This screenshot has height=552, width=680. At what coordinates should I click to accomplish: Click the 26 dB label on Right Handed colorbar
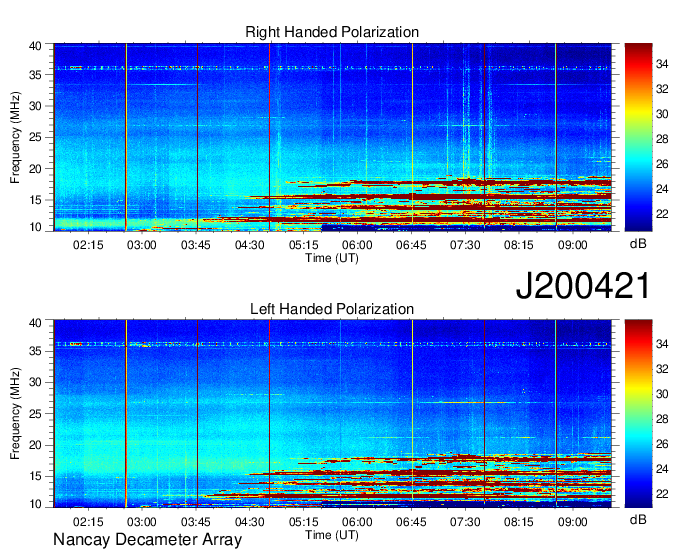[662, 164]
